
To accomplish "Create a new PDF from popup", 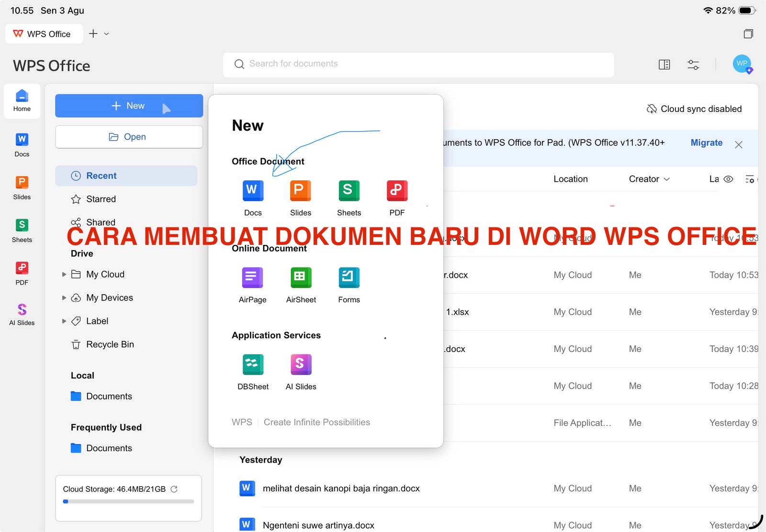I will click(397, 199).
